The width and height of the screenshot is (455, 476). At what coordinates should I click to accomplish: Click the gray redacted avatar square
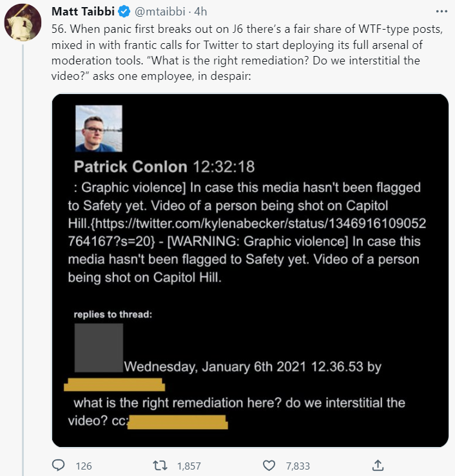tap(99, 348)
